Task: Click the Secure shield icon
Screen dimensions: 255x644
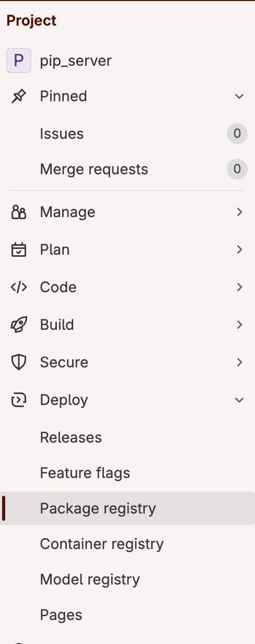Action: tap(19, 362)
